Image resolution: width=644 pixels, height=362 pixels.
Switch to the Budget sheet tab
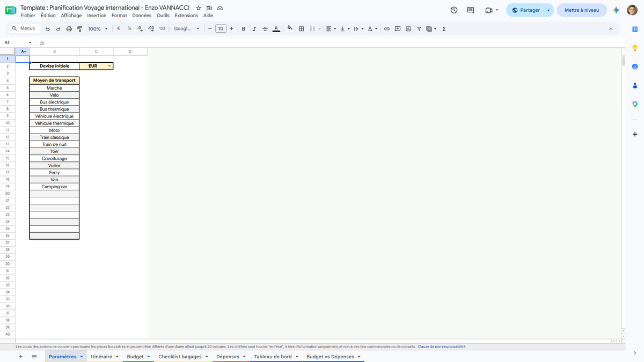pyautogui.click(x=135, y=357)
